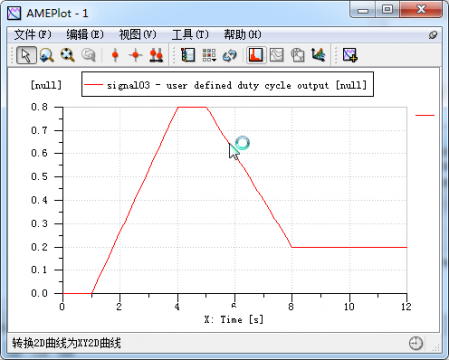Click the grayed-out undo zoom icon
The width and height of the screenshot is (449, 360).
88,55
